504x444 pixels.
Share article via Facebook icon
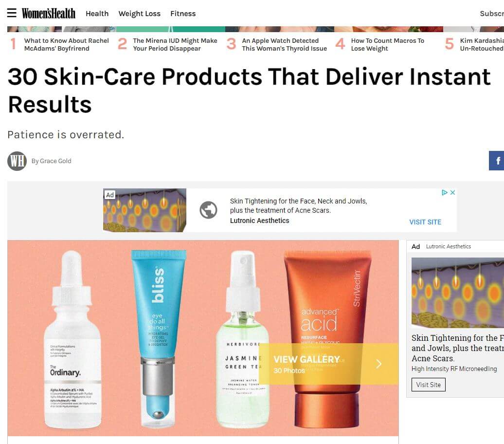[x=497, y=161]
